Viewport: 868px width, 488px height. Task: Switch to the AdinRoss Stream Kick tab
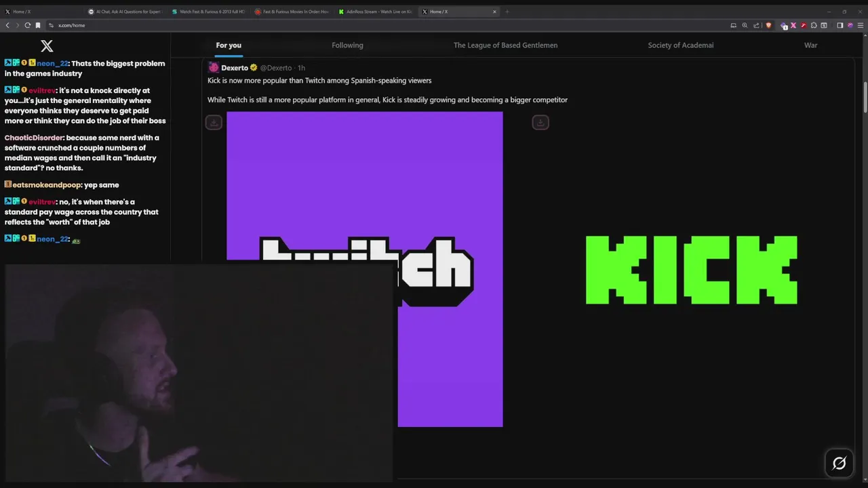[376, 12]
